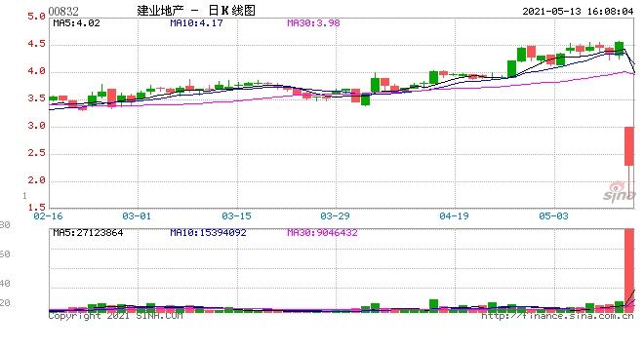644x351 pixels.
Task: Click the 5.0 price axis label
Action: point(36,17)
